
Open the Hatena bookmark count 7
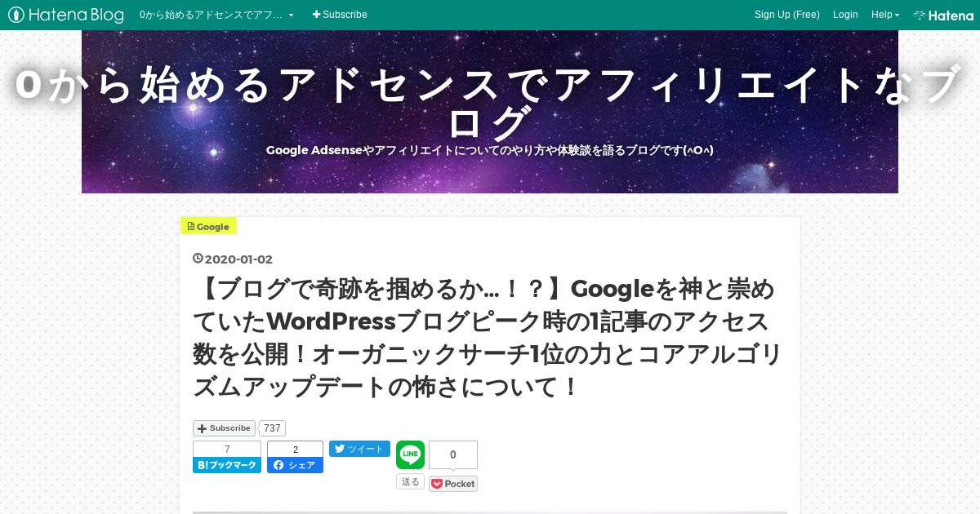pyautogui.click(x=227, y=450)
